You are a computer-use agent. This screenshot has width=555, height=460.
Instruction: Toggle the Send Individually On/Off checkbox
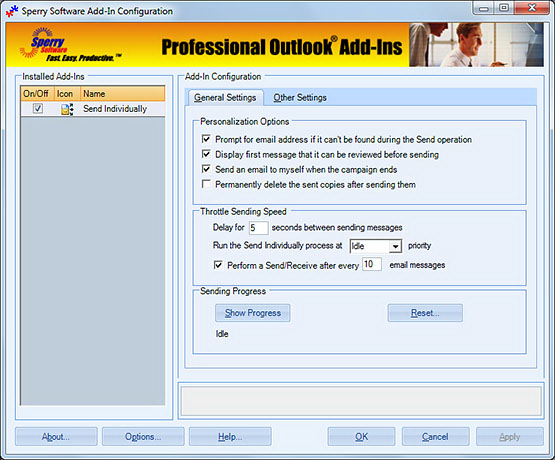pyautogui.click(x=38, y=109)
